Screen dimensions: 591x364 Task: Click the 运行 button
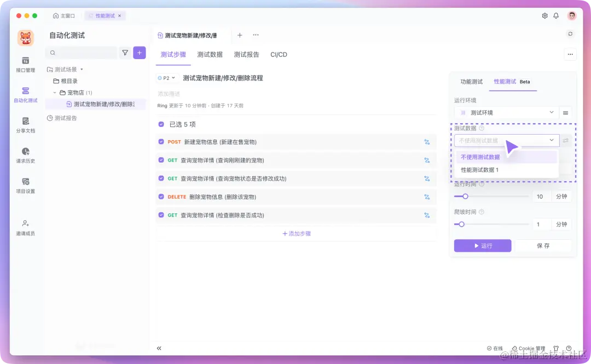[x=483, y=246]
